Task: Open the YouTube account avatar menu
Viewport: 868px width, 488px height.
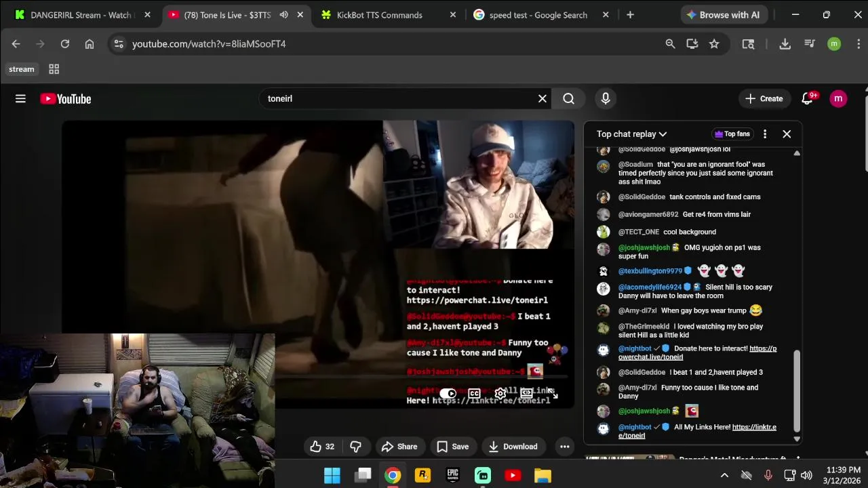Action: tap(838, 99)
